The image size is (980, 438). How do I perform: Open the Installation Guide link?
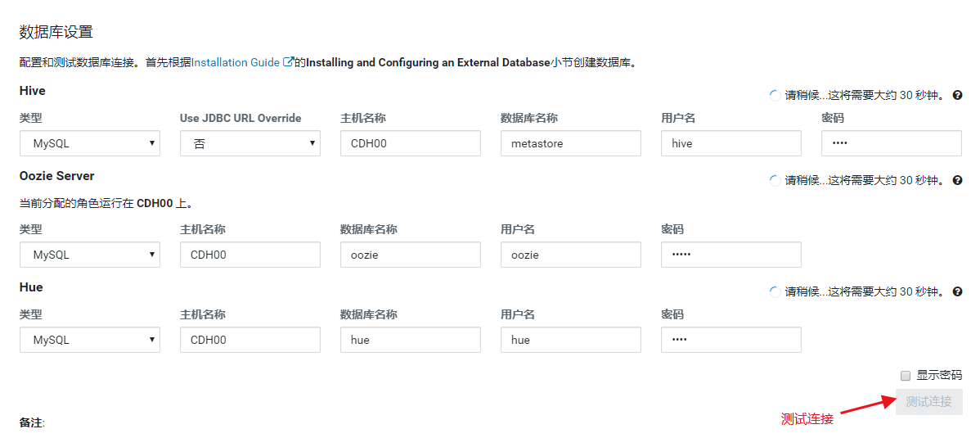coord(236,62)
